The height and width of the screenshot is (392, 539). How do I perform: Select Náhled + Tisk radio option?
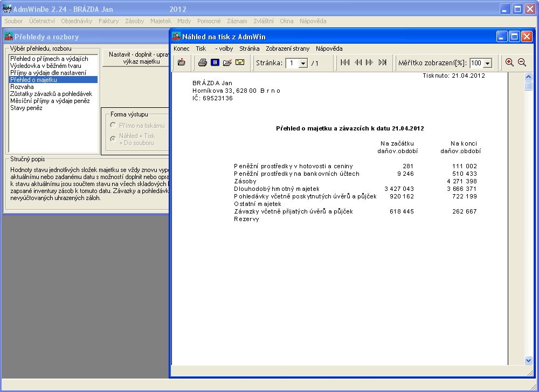point(113,139)
